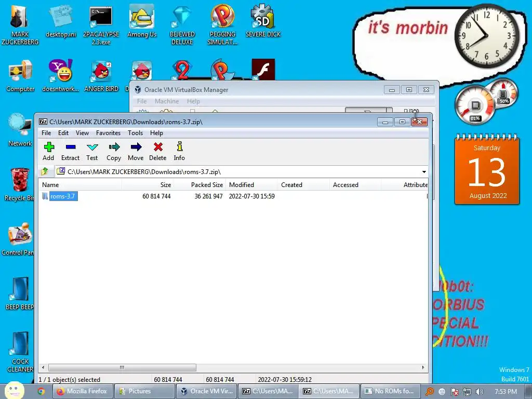Click the 2022-07-30 15:59 modified date

click(x=252, y=196)
